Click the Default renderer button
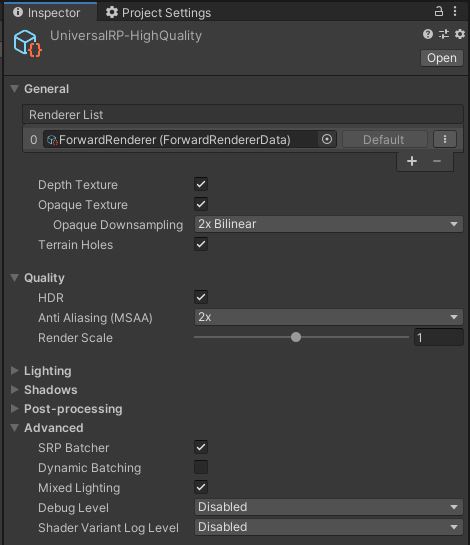The width and height of the screenshot is (470, 545). click(384, 140)
